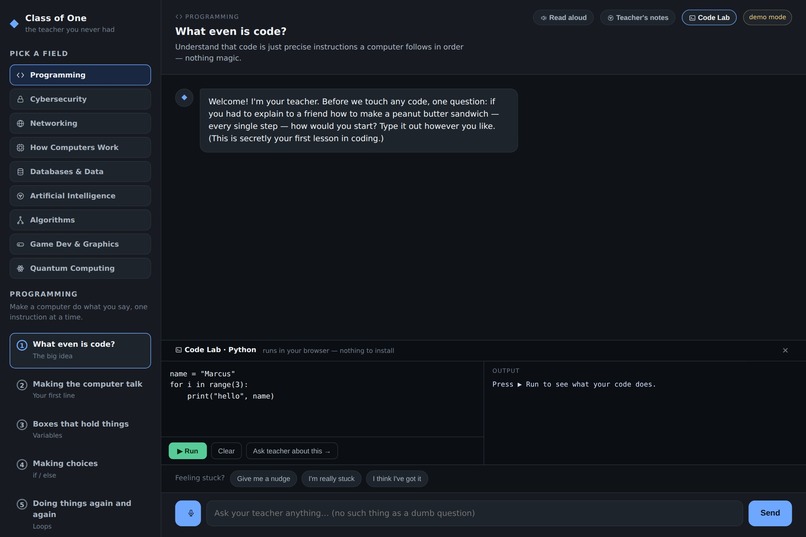The image size is (806, 537).
Task: Click the Class of One diamond logo
Action: (14, 24)
